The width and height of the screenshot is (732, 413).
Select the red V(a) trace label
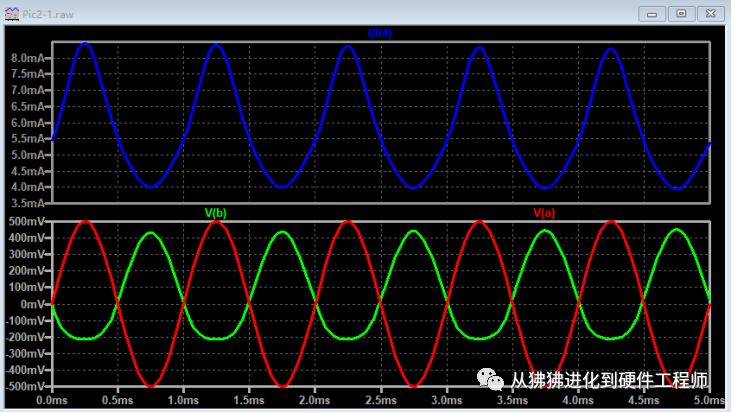(544, 213)
